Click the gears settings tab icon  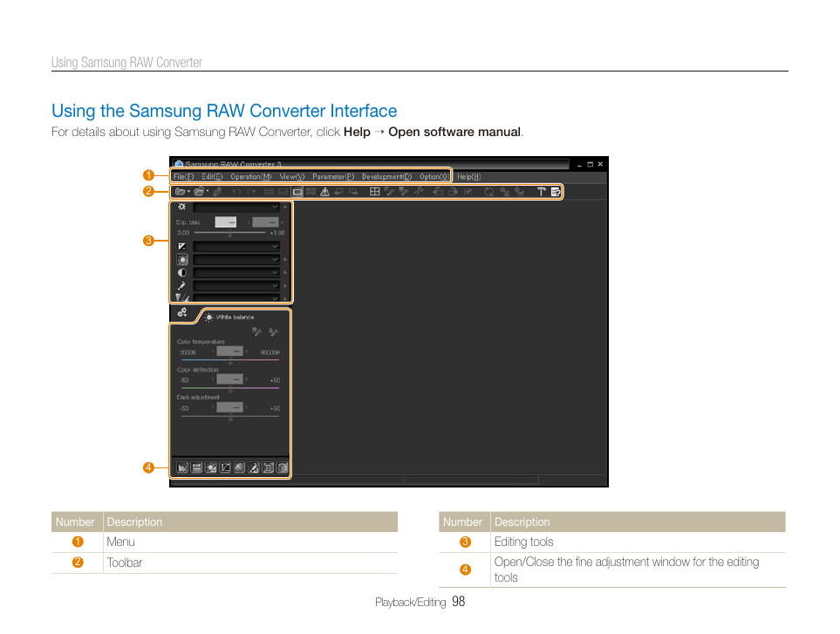[182, 313]
